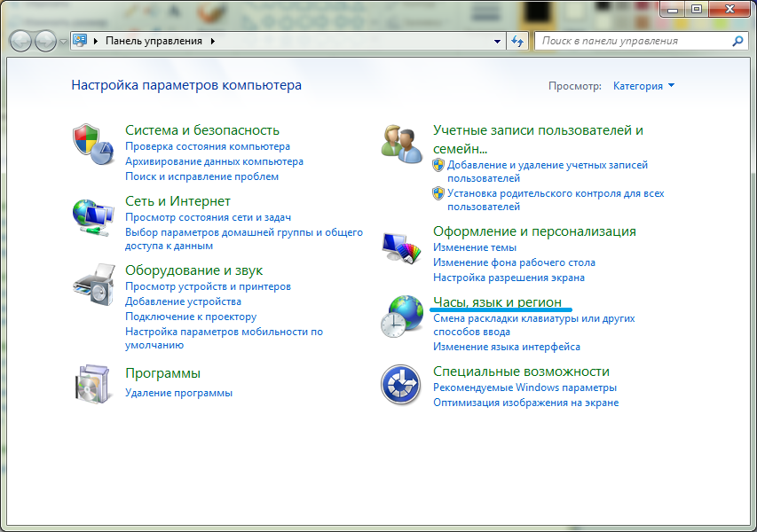Open Сеть и Интернет category
The image size is (757, 532).
click(x=177, y=201)
